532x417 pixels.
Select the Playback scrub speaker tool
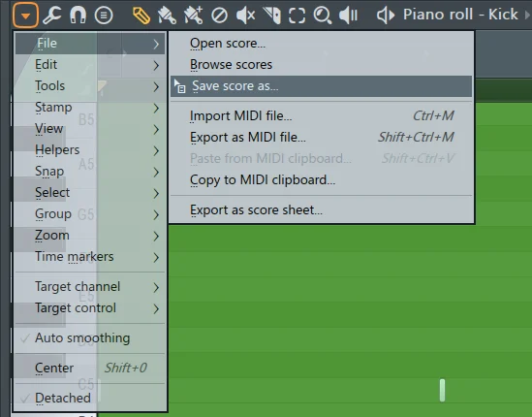click(348, 16)
